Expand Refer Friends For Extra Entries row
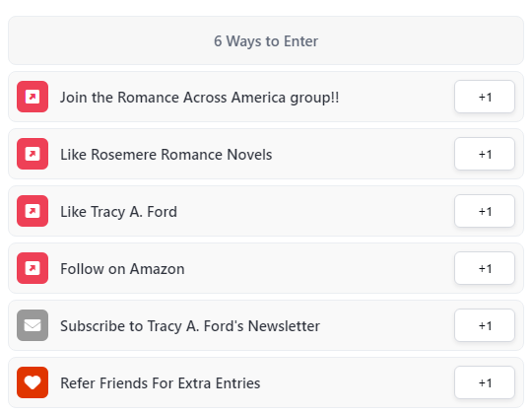Screen dimensions: 532x414 click(x=266, y=382)
